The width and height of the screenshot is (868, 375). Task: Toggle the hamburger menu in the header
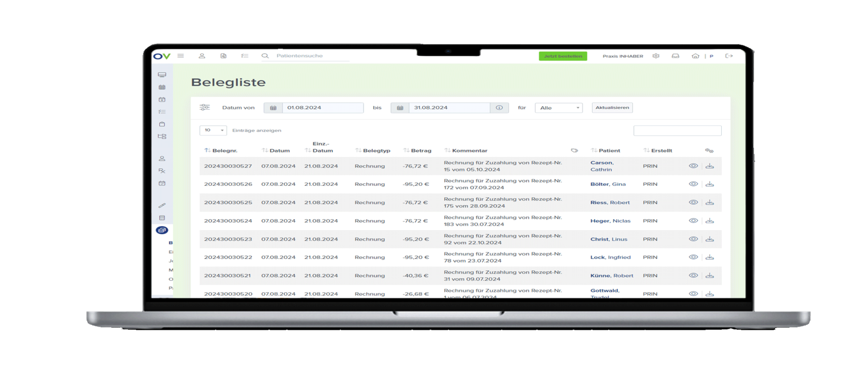[181, 56]
